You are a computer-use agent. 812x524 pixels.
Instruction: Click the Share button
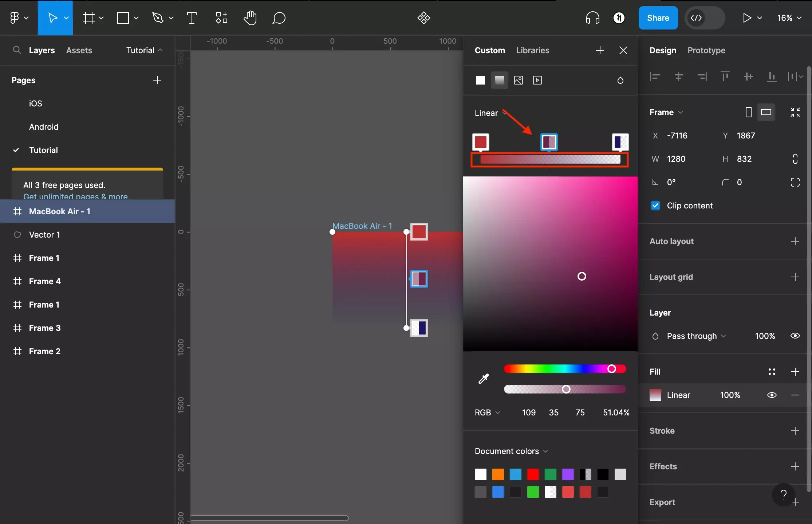[x=658, y=17]
